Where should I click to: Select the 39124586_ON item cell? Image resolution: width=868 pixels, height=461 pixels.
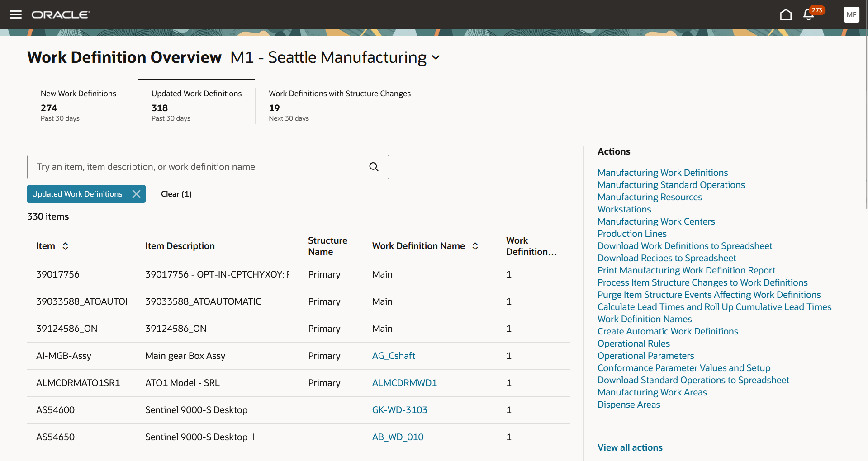pyautogui.click(x=66, y=329)
